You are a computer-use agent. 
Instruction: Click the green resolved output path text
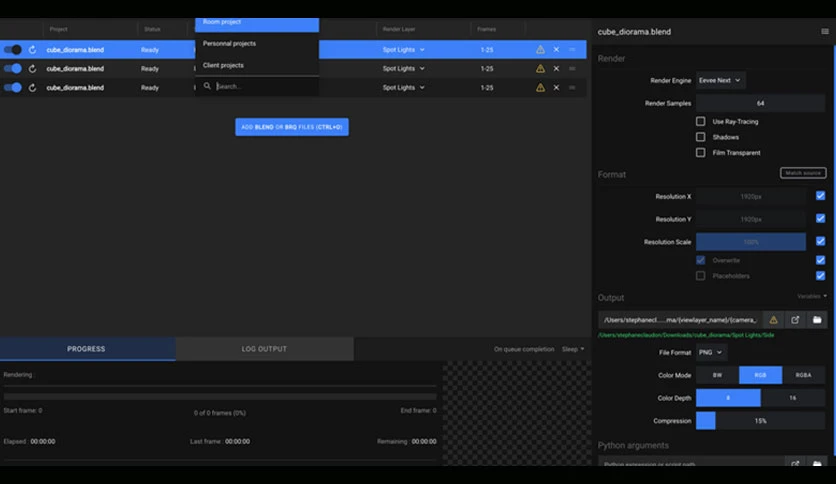pos(686,335)
